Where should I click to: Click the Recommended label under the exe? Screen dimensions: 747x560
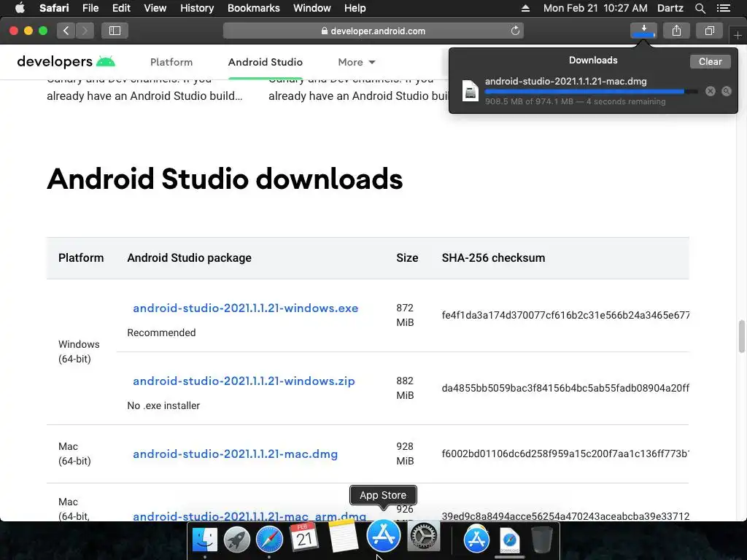click(x=161, y=332)
